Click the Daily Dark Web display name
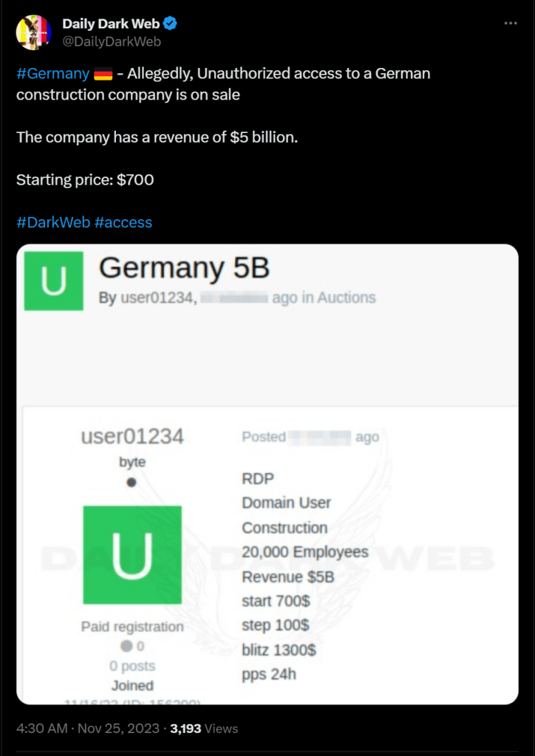535x756 pixels. (111, 24)
